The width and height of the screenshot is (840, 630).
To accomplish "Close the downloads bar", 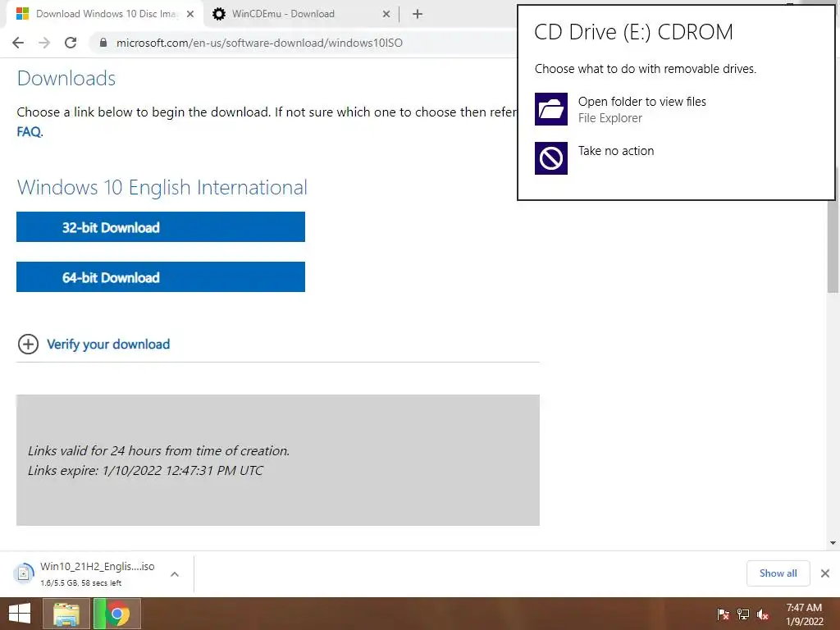I will pos(825,573).
